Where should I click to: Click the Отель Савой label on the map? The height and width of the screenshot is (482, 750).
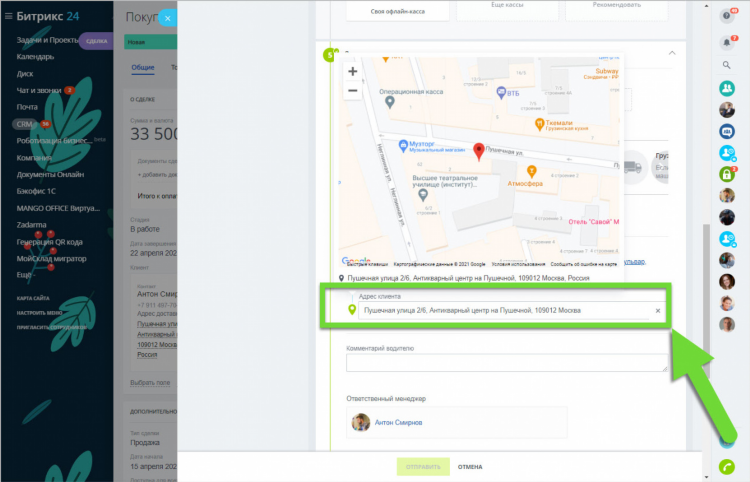[x=593, y=222]
